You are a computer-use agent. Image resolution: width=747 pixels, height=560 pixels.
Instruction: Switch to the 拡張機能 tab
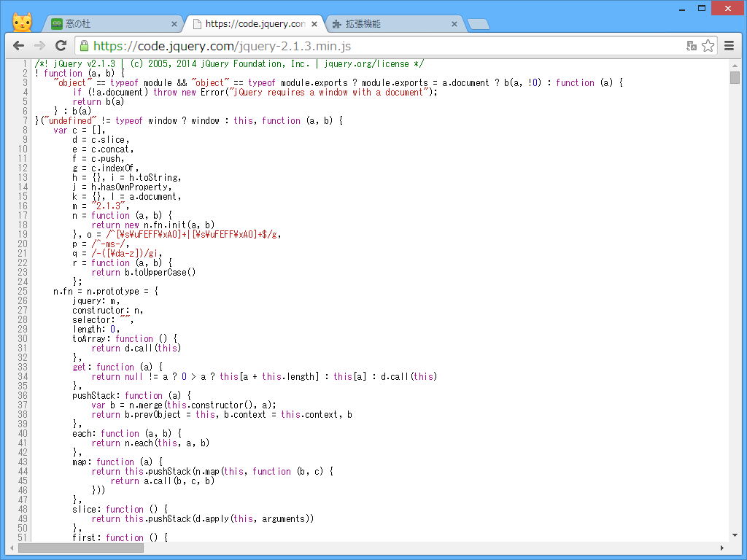(395, 24)
